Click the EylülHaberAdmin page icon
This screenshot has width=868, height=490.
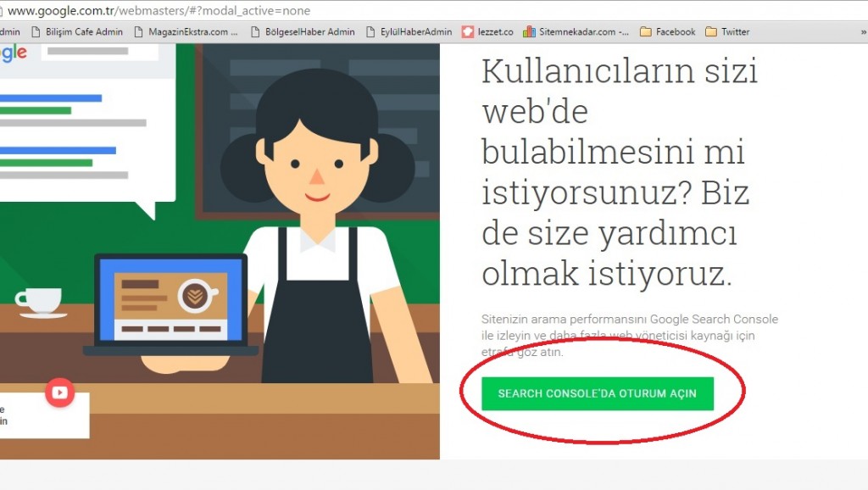click(x=370, y=32)
